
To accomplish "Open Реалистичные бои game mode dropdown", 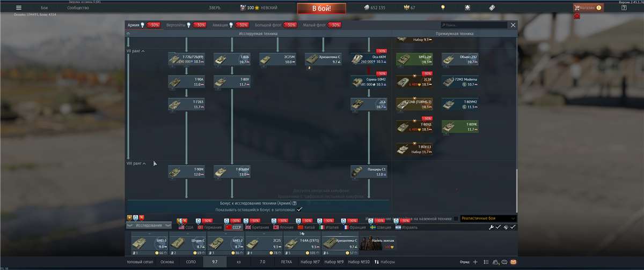I will (488, 219).
